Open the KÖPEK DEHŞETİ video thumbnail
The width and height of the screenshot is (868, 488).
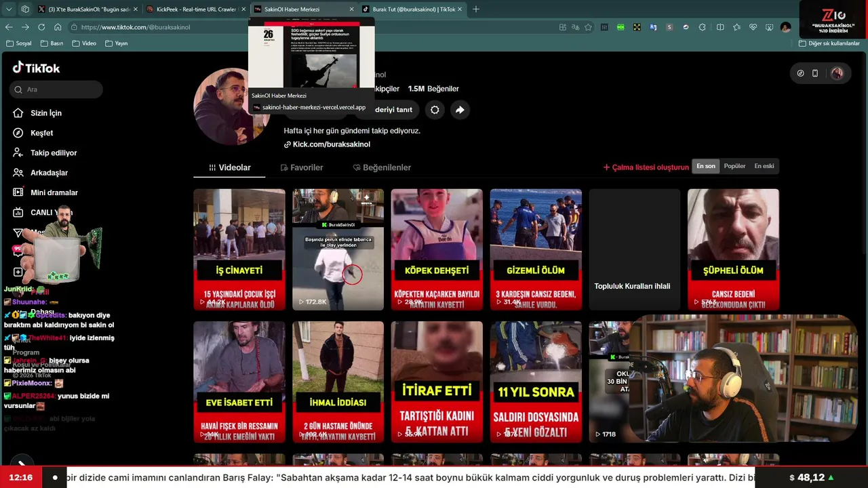437,249
